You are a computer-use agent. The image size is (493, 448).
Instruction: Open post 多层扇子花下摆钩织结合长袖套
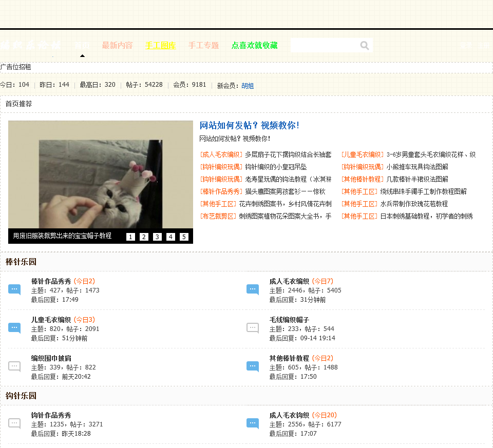[x=288, y=154]
